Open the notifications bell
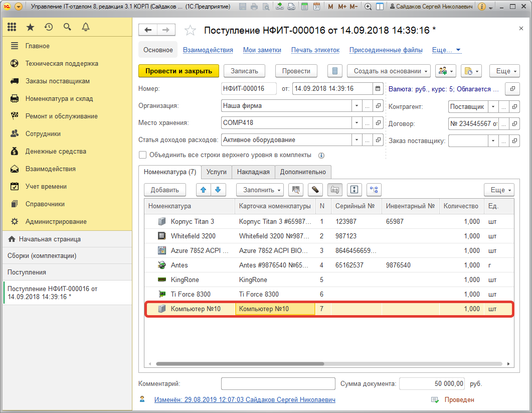The image size is (532, 413). pos(86,27)
